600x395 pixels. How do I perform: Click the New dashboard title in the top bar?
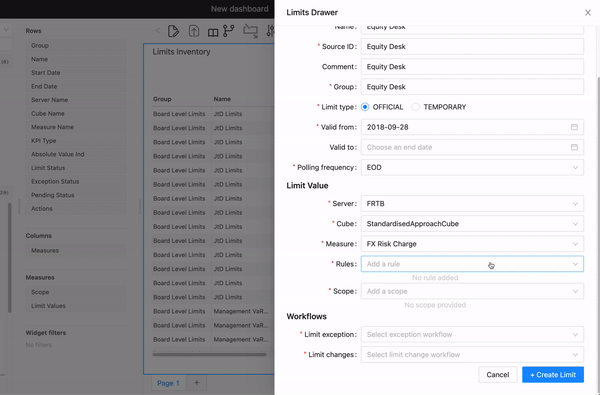coord(240,9)
